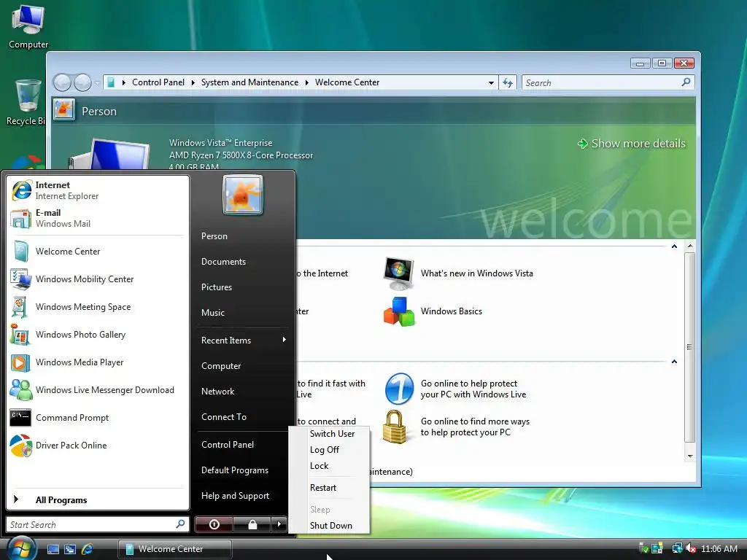This screenshot has height=560, width=747.
Task: Open Windows Photo Gallery
Action: tap(98, 334)
